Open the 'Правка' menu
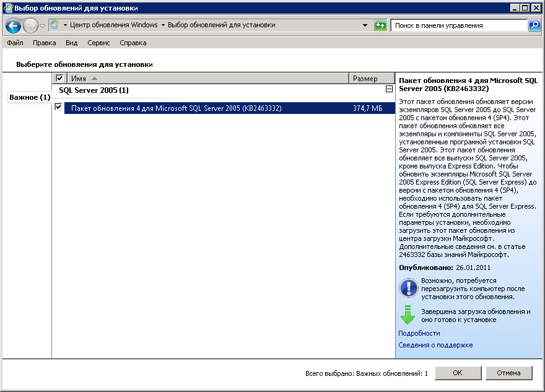The image size is (545, 392). [x=44, y=43]
